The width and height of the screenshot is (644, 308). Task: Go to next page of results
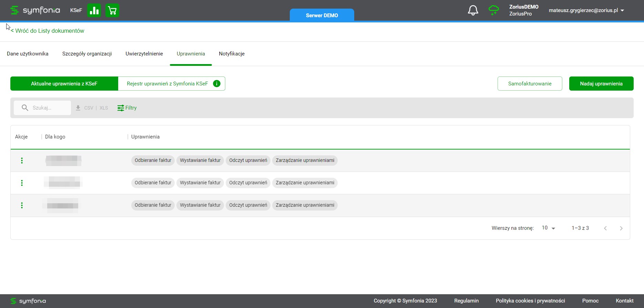[x=621, y=228]
